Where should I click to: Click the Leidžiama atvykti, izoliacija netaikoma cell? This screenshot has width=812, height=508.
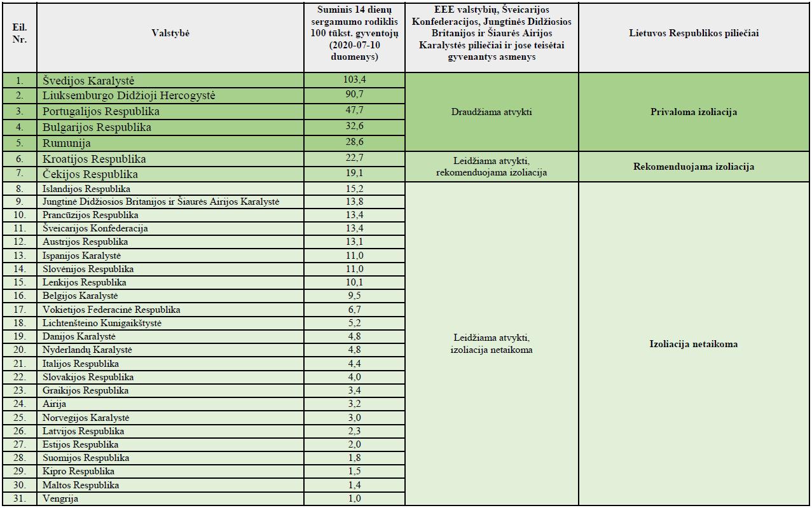point(492,344)
